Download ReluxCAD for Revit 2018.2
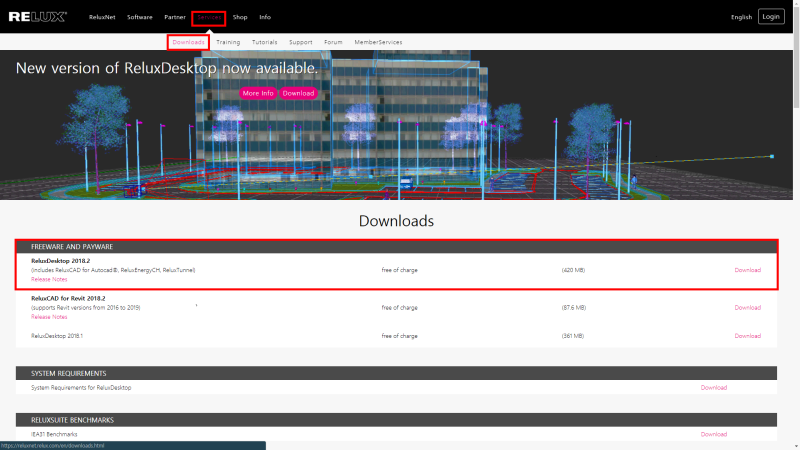 [747, 308]
